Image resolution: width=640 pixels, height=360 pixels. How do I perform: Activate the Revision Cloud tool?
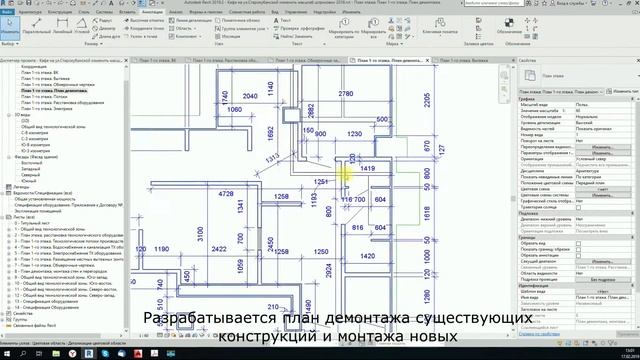(x=238, y=20)
